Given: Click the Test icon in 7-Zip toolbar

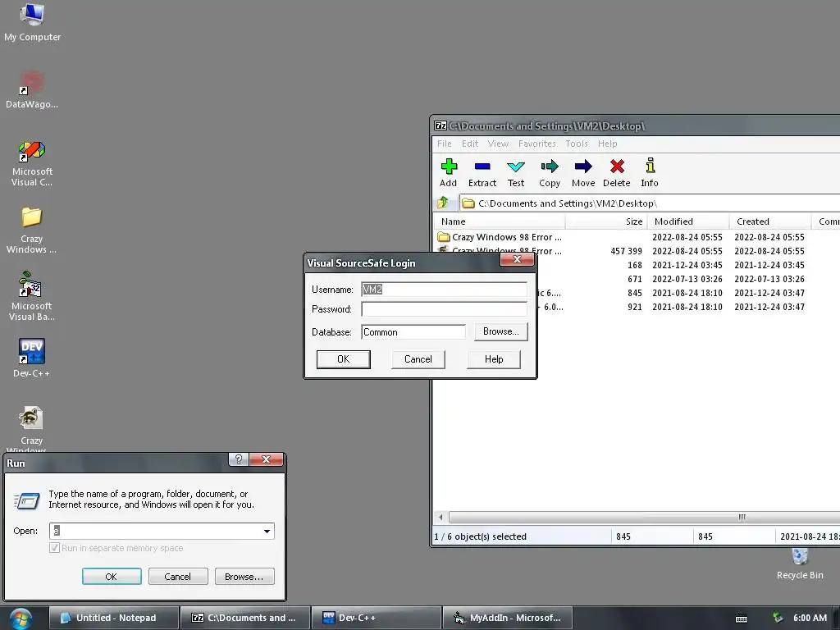Looking at the screenshot, I should [x=516, y=167].
